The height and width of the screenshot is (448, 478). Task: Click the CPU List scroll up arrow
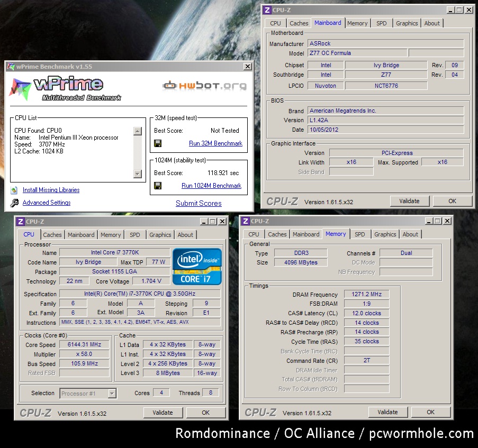(138, 131)
